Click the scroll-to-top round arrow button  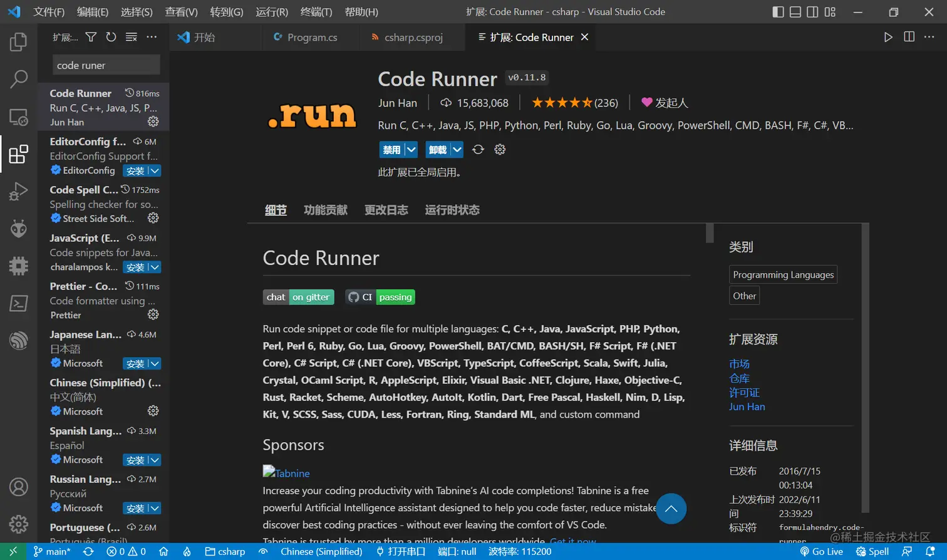[671, 509]
